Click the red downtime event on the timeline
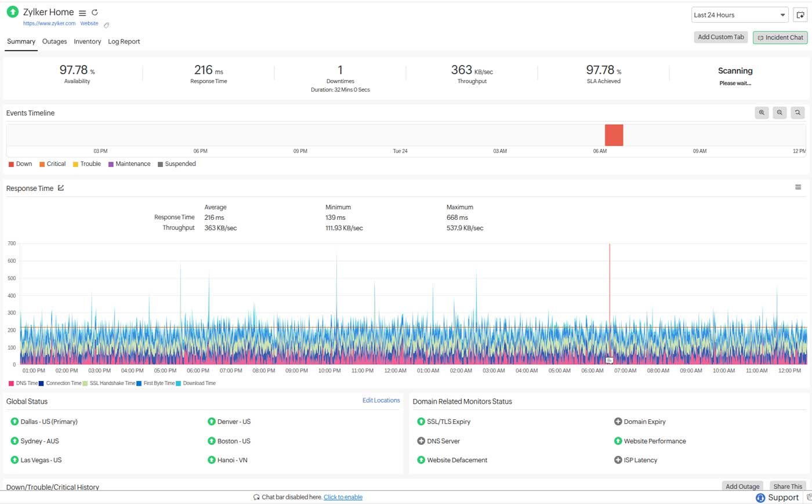This screenshot has height=504, width=812. pyautogui.click(x=614, y=135)
